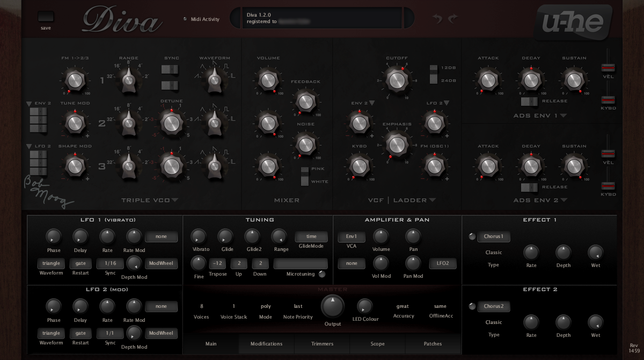Click LFO 1 Phase knob
644x360 pixels.
(53, 236)
